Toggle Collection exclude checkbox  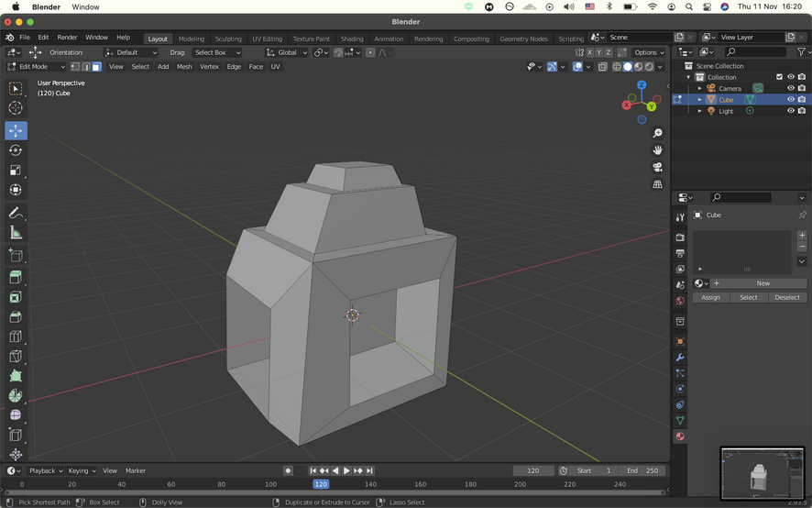pos(779,77)
